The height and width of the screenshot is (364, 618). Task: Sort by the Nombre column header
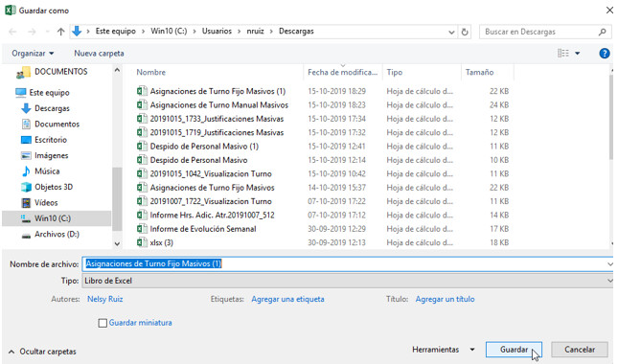click(x=151, y=73)
